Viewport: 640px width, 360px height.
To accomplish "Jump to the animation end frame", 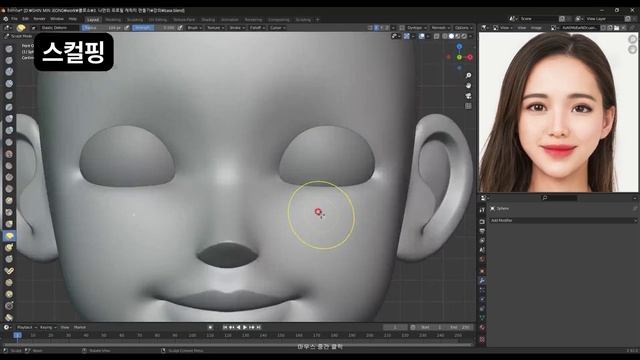I will click(x=258, y=327).
